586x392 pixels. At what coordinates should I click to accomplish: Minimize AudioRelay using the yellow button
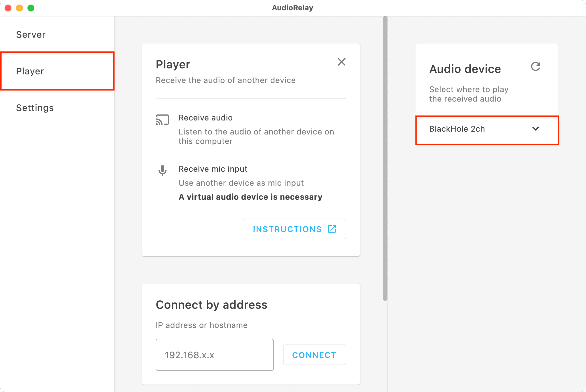pos(19,8)
